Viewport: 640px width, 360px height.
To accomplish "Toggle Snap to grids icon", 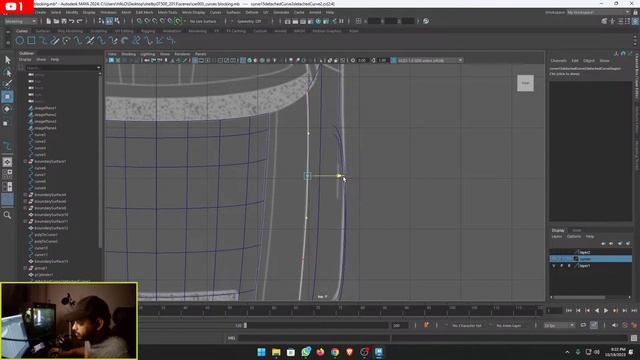I will coord(140,21).
